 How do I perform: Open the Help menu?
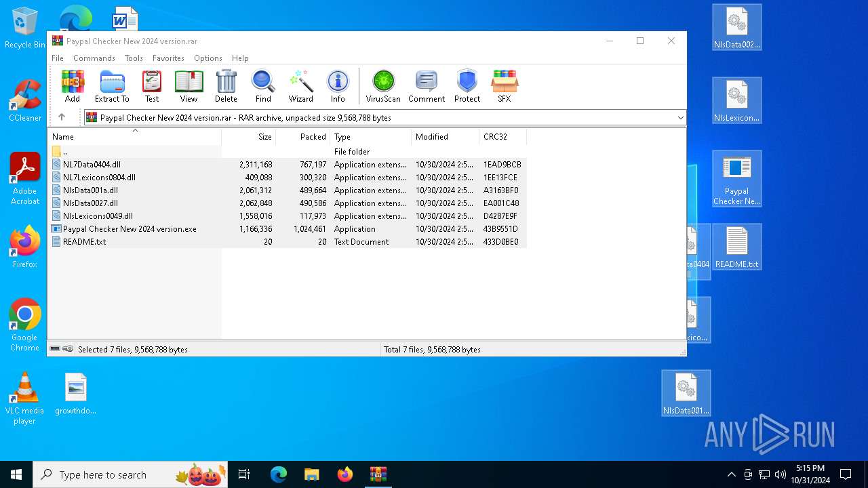click(240, 58)
